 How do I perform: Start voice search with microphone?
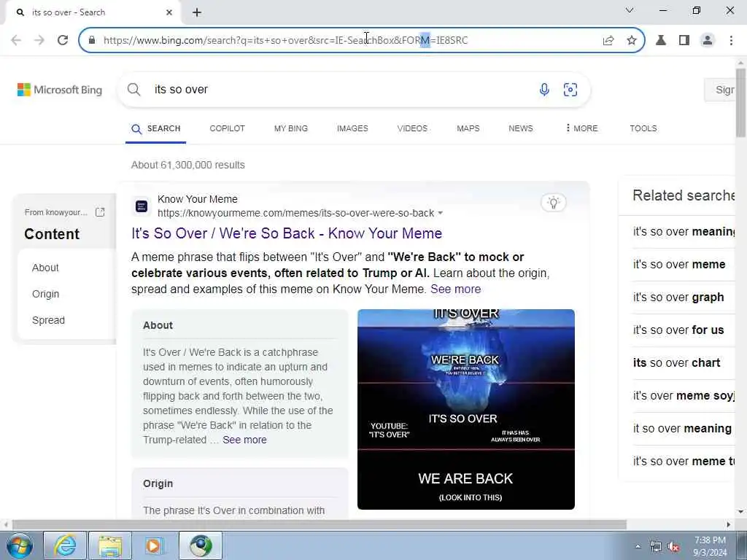pyautogui.click(x=544, y=90)
